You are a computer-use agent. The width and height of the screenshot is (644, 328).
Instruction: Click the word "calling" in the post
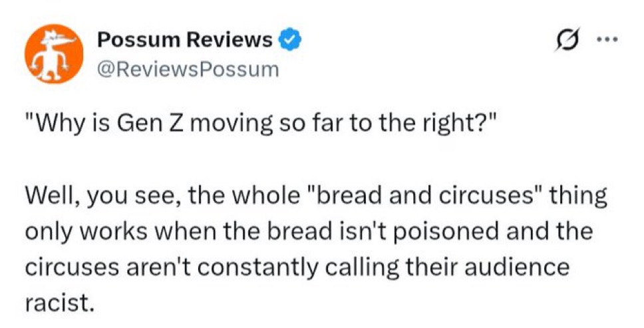(369, 267)
